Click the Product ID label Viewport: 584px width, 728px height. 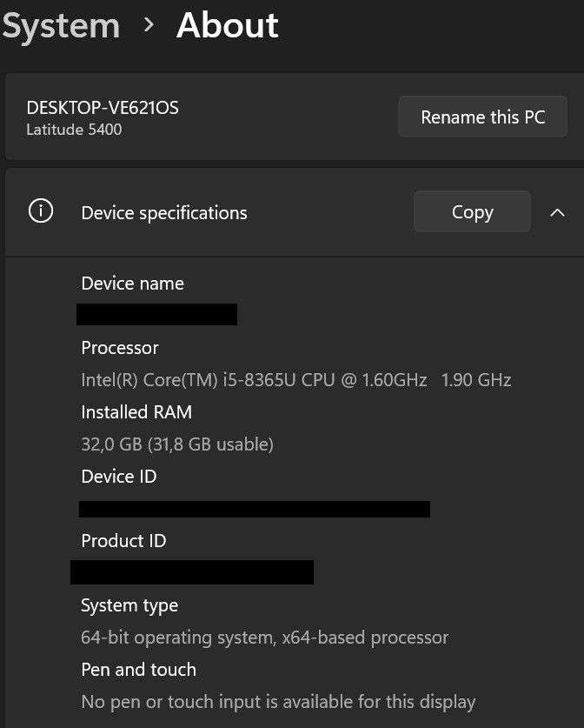(x=123, y=540)
